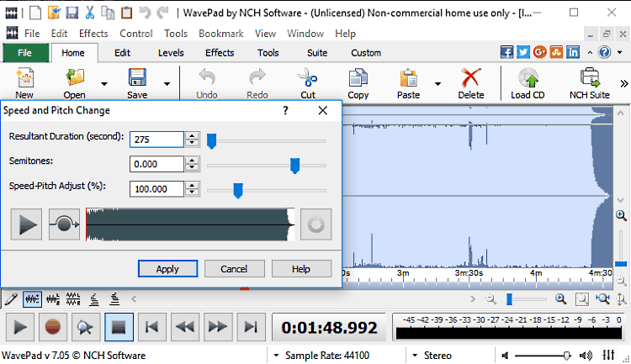Toggle loop preview button in dialog
631x364 pixels.
pyautogui.click(x=65, y=224)
